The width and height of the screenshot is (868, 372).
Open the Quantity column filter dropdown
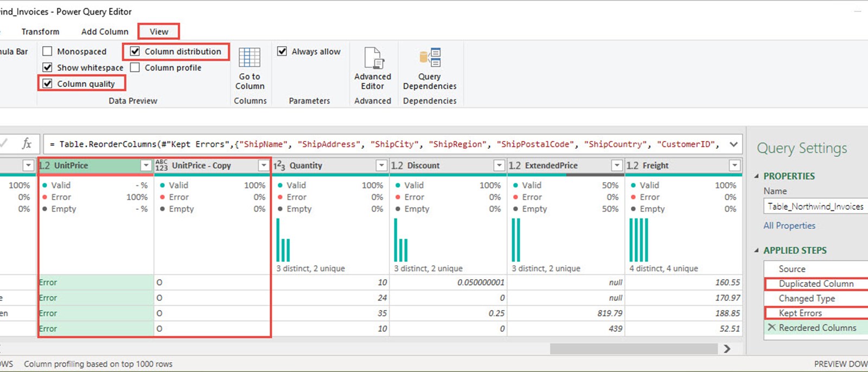pos(381,165)
